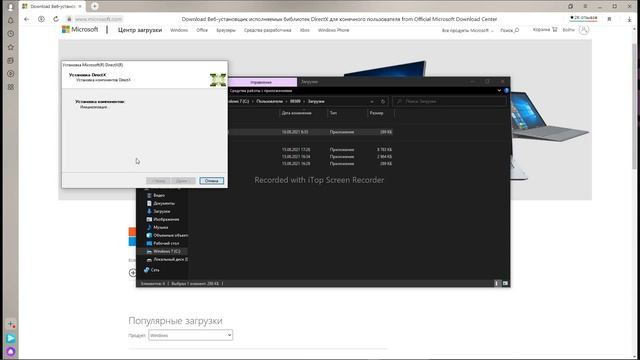This screenshot has height=360, width=640.
Task: Click the plus icon in sidebar bottom
Action: coord(11,324)
